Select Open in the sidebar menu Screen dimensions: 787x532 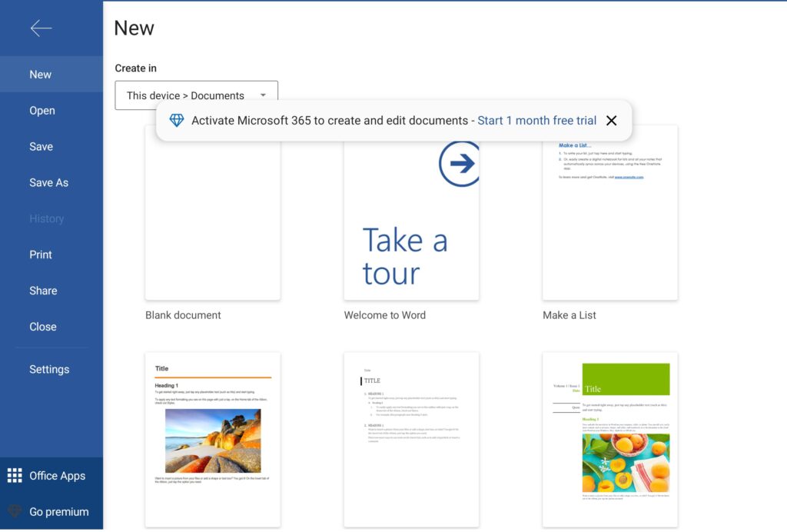(51, 111)
